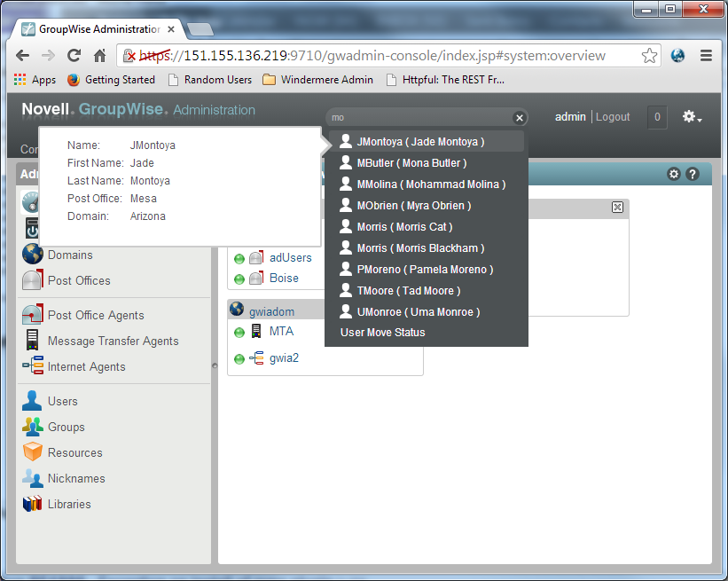Select UMonroe (Uma Monroe) result
The width and height of the screenshot is (728, 581).
(427, 312)
